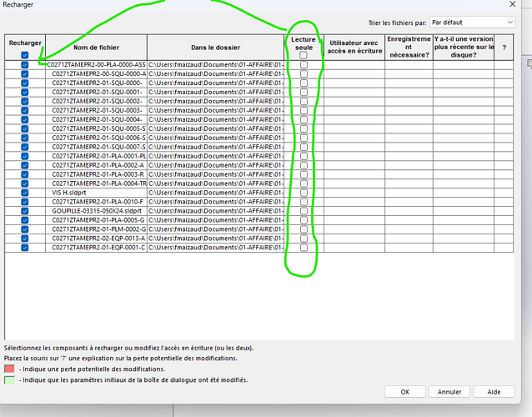Viewport: 532px width, 417px height.
Task: Select file name C0271ZTAMEPR2-01-SQU-0004-
Action: [x=97, y=120]
